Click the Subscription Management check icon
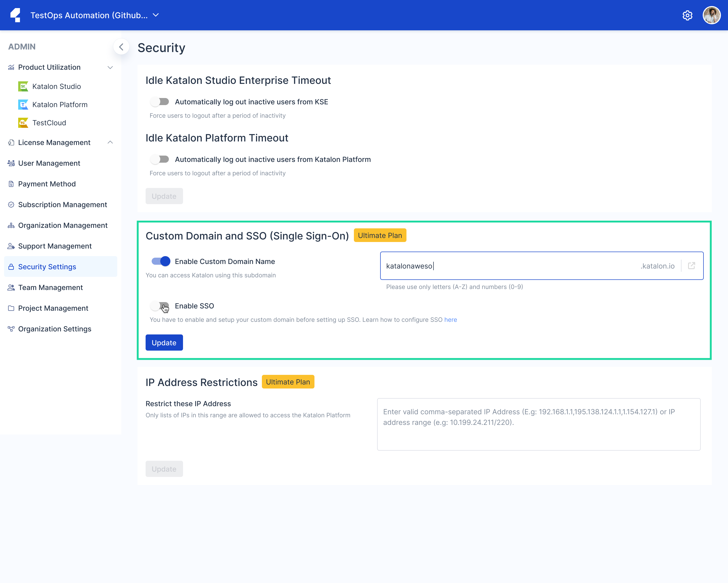The image size is (728, 583). click(x=11, y=205)
